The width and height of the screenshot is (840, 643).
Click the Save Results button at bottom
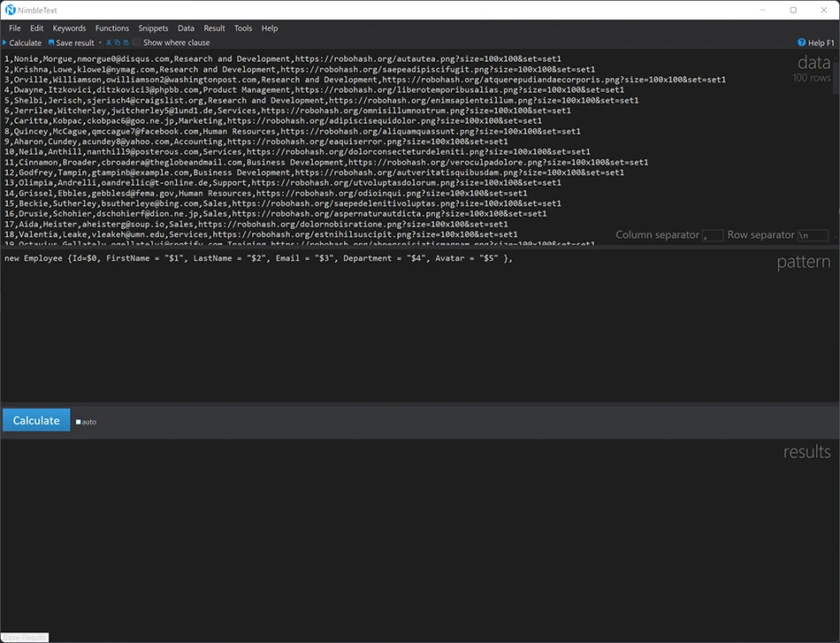tap(25, 637)
